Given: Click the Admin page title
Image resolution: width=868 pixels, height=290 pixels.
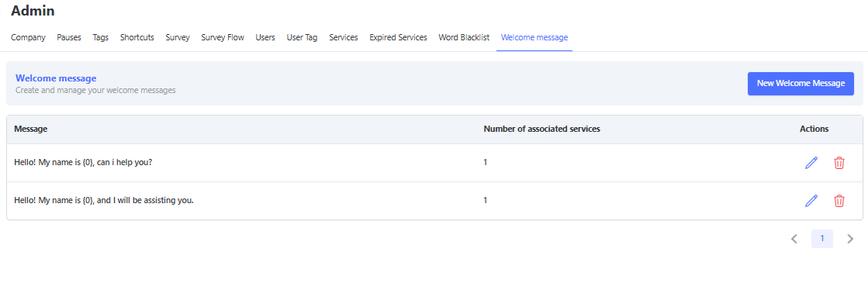Looking at the screenshot, I should [33, 10].
